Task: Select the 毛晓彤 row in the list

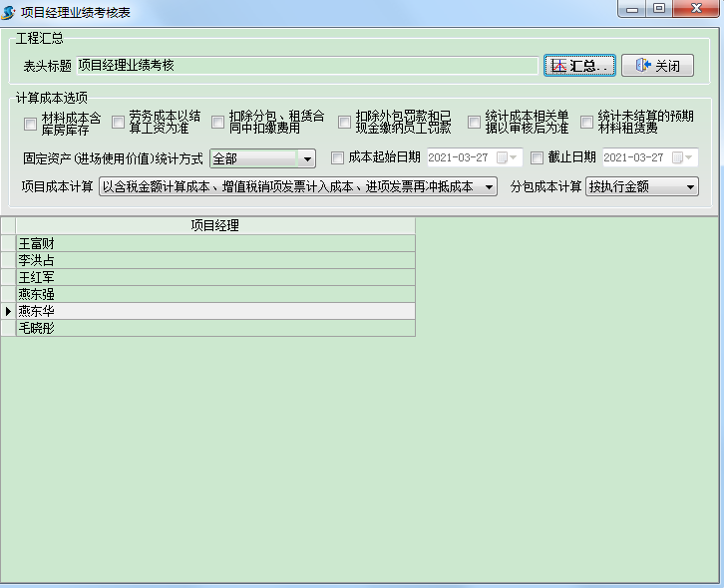Action: click(214, 328)
